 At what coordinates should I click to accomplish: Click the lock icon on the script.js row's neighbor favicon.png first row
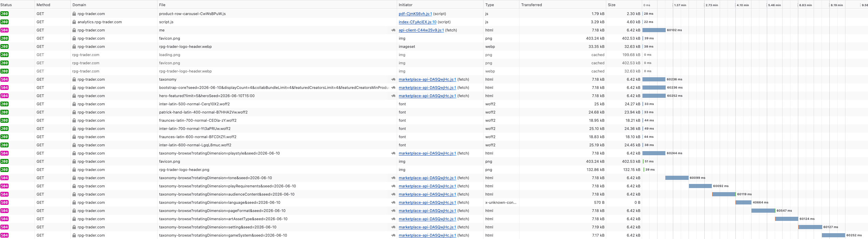click(x=74, y=38)
